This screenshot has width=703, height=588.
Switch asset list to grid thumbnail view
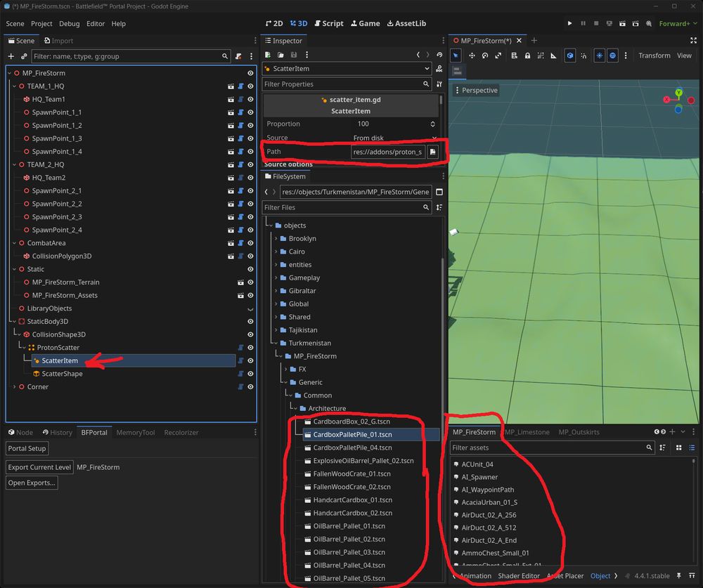coord(678,447)
